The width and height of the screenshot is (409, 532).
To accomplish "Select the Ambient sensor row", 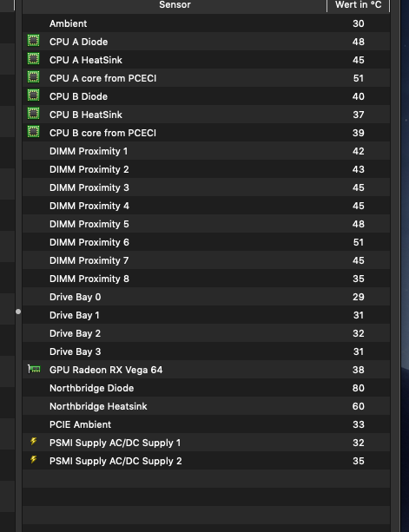I will (207, 23).
